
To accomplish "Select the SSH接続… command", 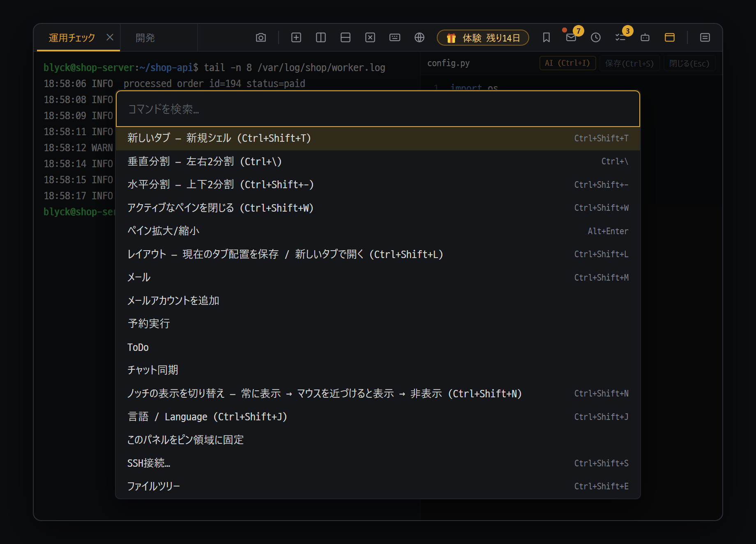I will 378,463.
